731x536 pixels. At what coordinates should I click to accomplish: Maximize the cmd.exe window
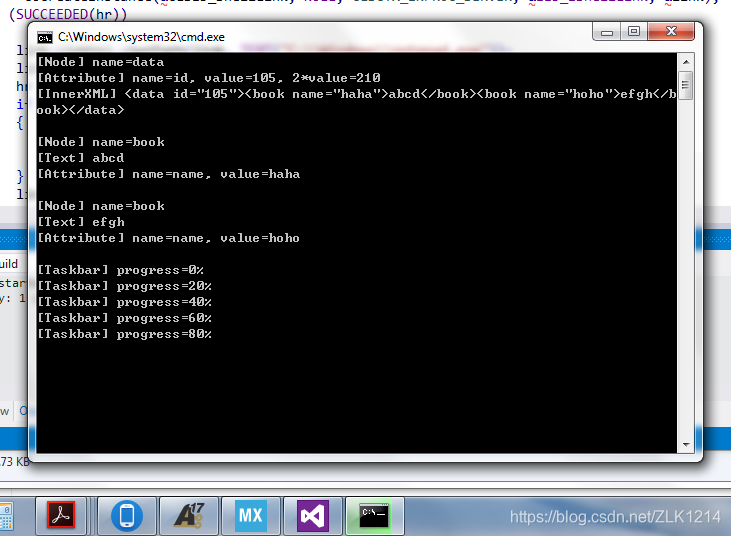pos(634,32)
